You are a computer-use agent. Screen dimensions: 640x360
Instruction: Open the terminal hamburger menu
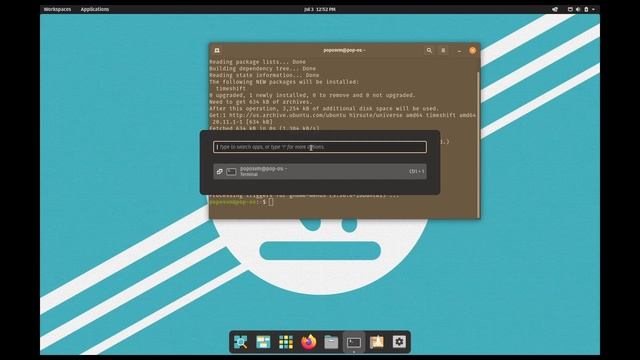pyautogui.click(x=443, y=50)
